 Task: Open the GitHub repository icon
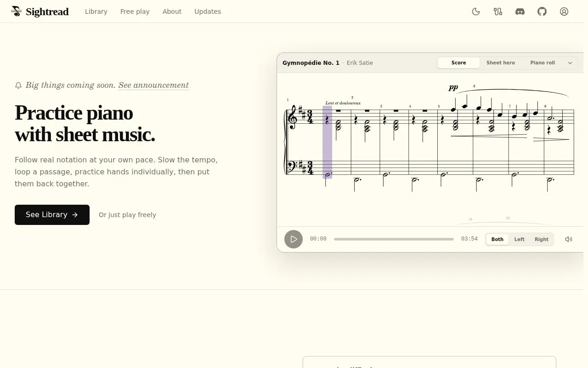[542, 11]
